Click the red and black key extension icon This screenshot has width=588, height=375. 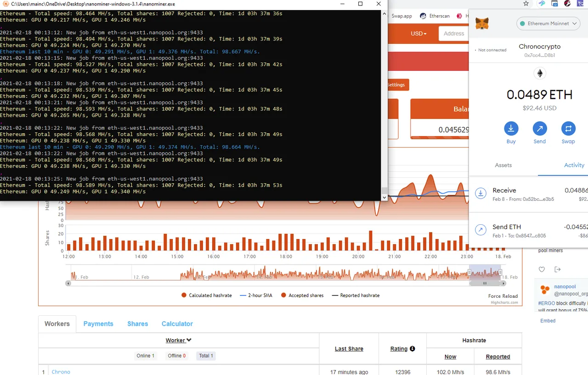(567, 4)
